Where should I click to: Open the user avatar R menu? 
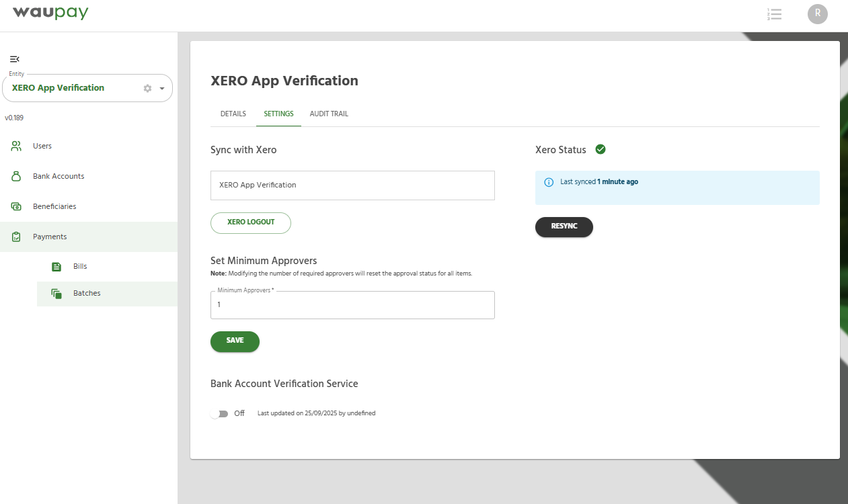click(x=818, y=13)
